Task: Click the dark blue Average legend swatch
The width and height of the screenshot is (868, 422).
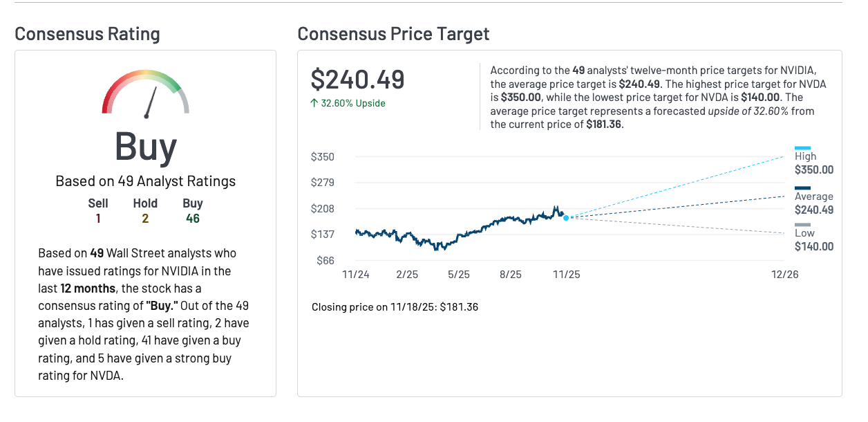Action: [x=802, y=187]
